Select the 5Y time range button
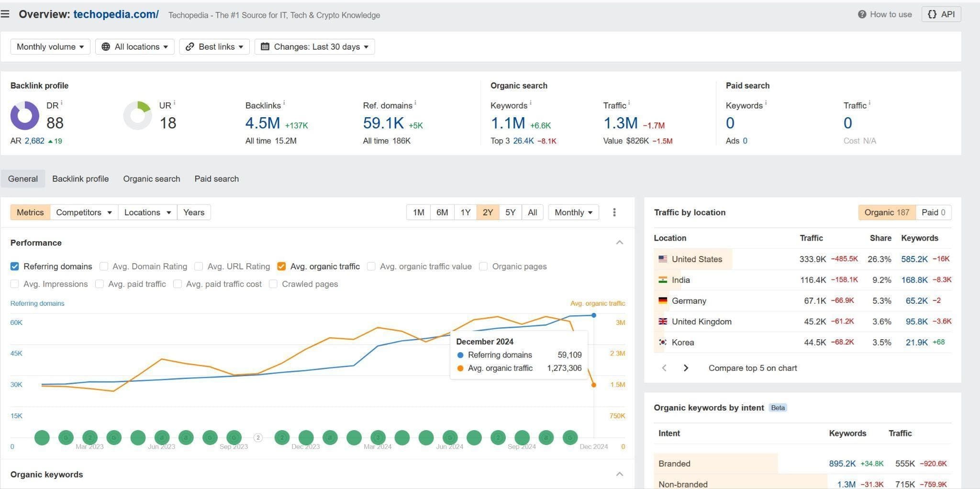This screenshot has width=980, height=489. click(510, 212)
